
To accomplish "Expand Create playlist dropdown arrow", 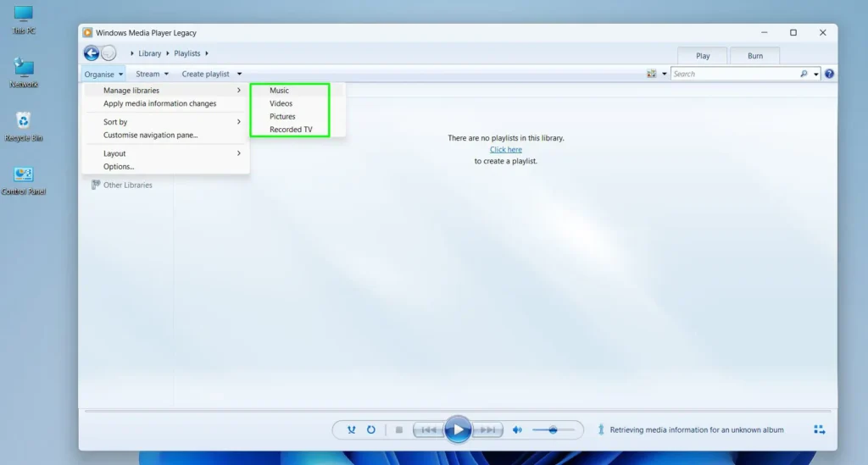I will point(239,74).
